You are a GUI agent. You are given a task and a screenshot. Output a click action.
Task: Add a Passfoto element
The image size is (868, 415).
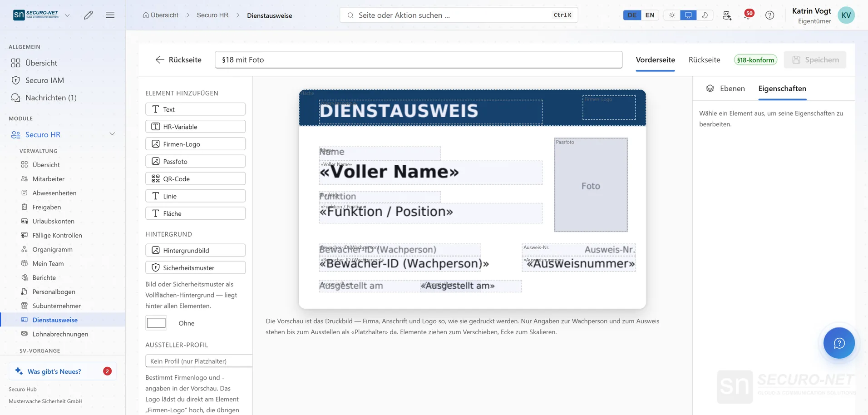(x=195, y=161)
